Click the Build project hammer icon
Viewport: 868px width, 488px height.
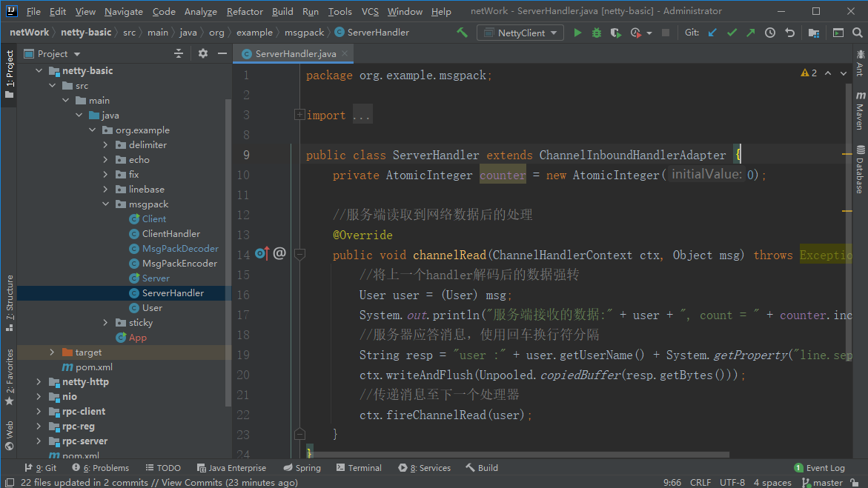462,33
